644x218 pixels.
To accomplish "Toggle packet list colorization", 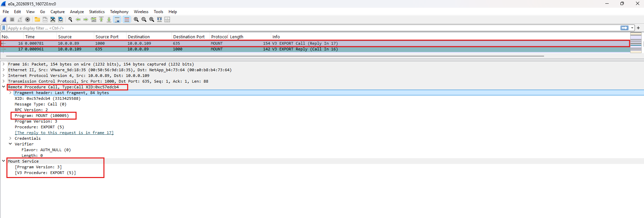I will coord(127,19).
